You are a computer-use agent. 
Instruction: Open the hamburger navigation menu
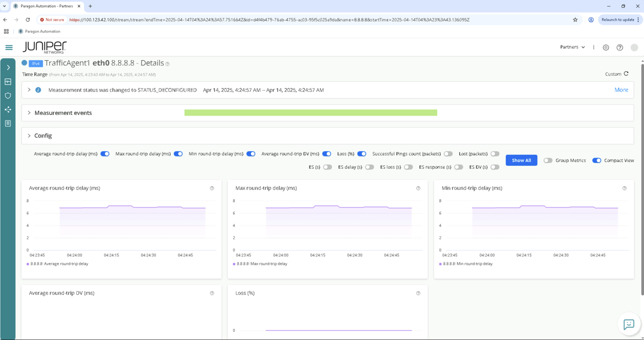coord(9,47)
